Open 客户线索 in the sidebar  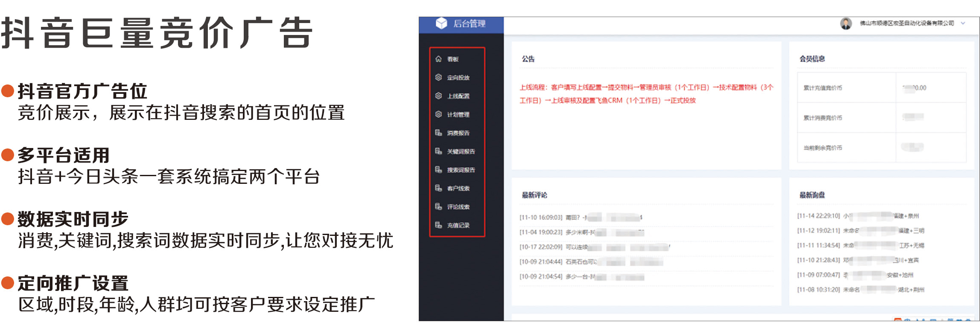(x=458, y=188)
